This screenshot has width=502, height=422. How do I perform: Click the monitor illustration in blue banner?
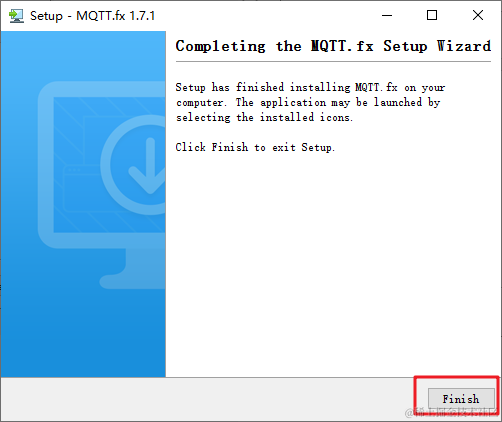coord(102,185)
